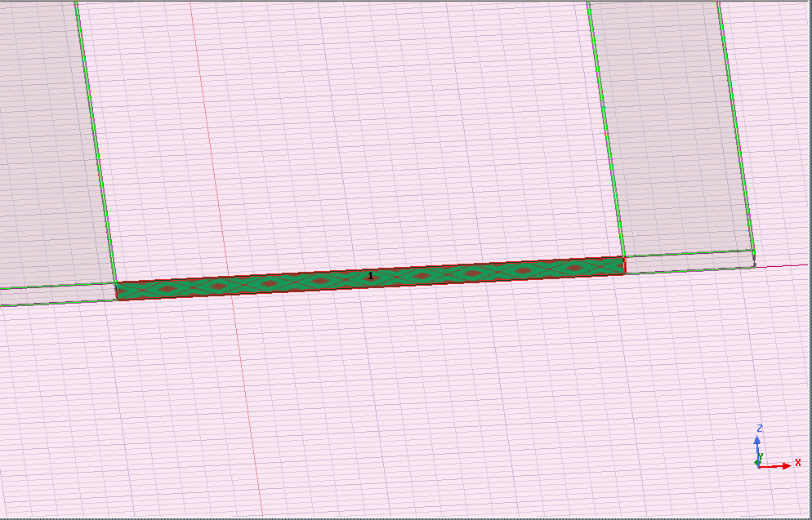
Task: Click the X axis of the orientation triad
Action: [x=779, y=464]
